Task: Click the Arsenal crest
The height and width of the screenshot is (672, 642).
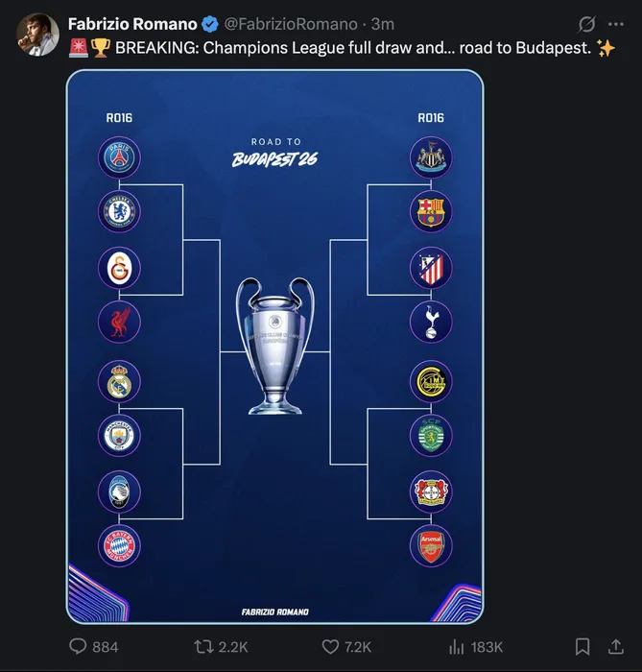Action: point(431,545)
